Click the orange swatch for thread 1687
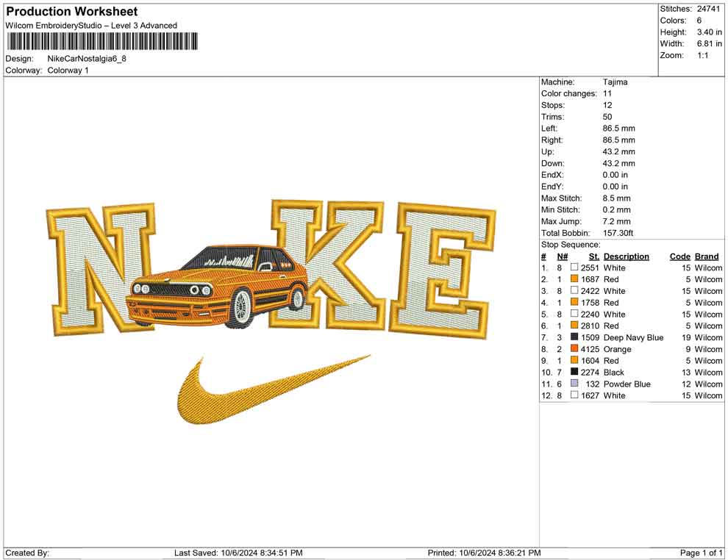Screen dimensions: 728x560 tap(574, 279)
